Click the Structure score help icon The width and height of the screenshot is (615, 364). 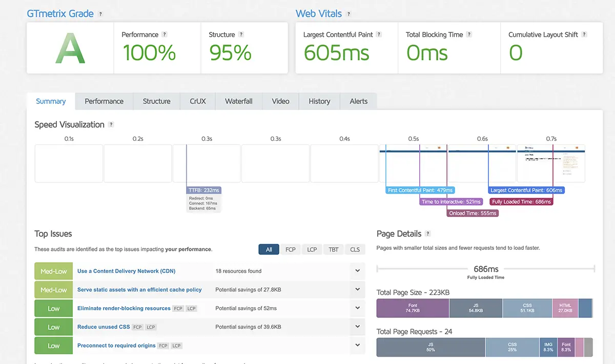(x=241, y=35)
